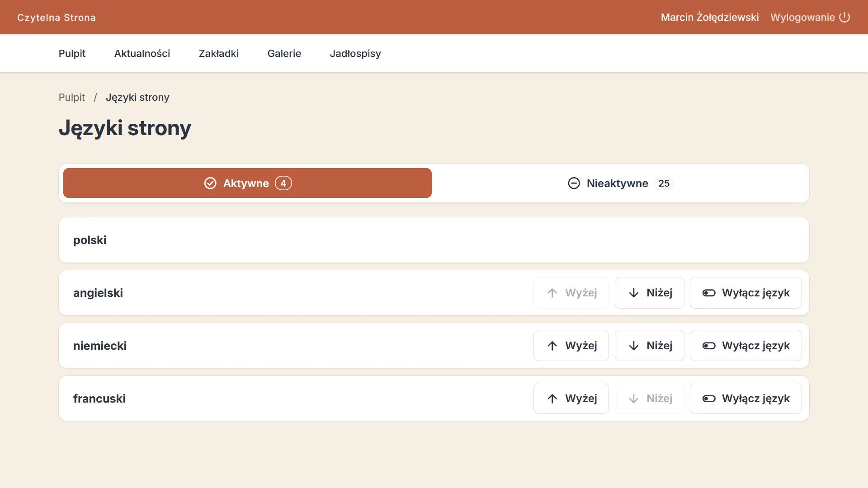Disable angielski with Wyłącz język
This screenshot has width=868, height=488.
coord(745,293)
